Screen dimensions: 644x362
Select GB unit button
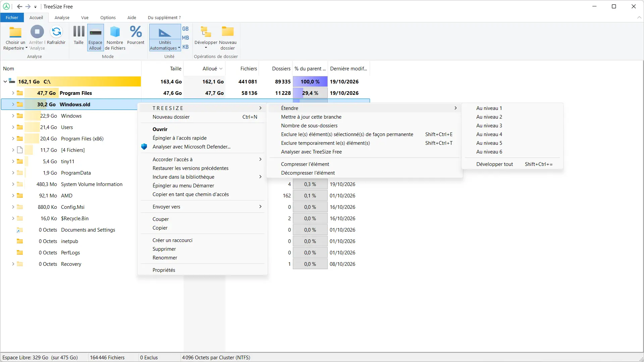[x=185, y=29]
